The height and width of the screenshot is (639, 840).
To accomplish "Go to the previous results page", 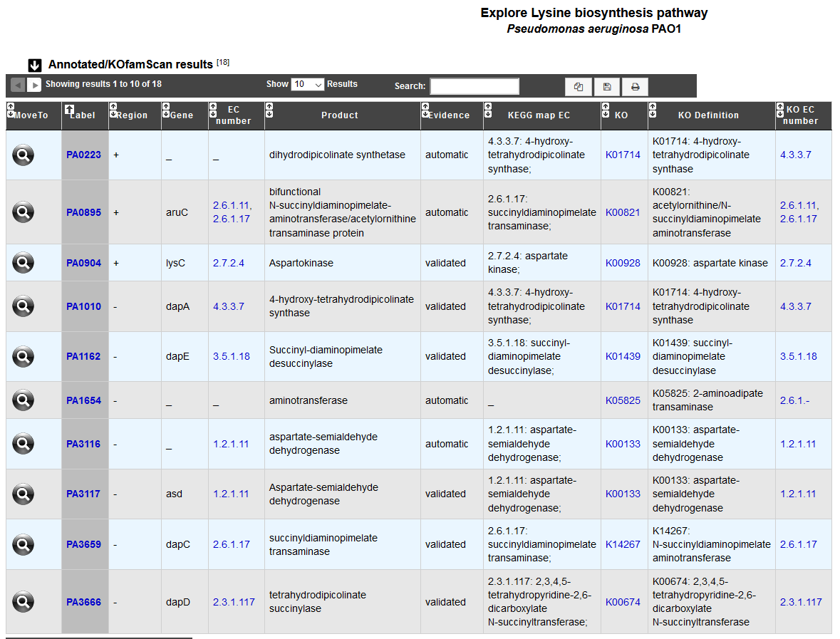I will (18, 85).
